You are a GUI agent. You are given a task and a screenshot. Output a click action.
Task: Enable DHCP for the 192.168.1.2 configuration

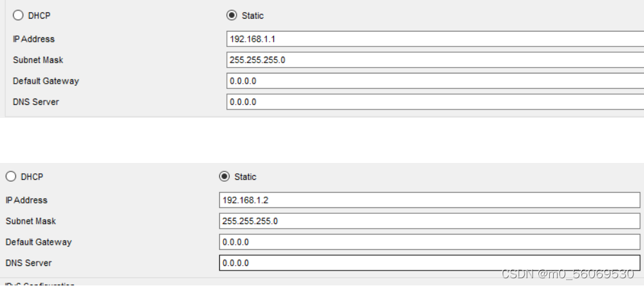point(10,176)
